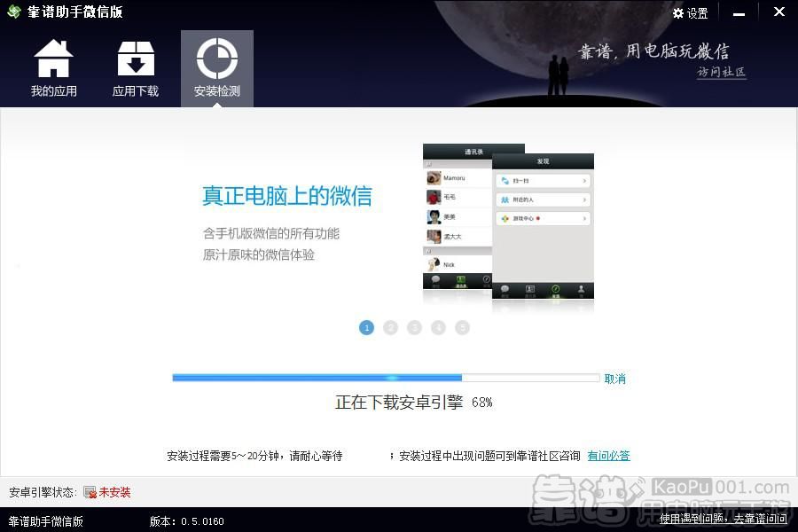Image resolution: width=798 pixels, height=532 pixels.
Task: Expand the 附近的人 row chevron
Action: click(x=583, y=199)
